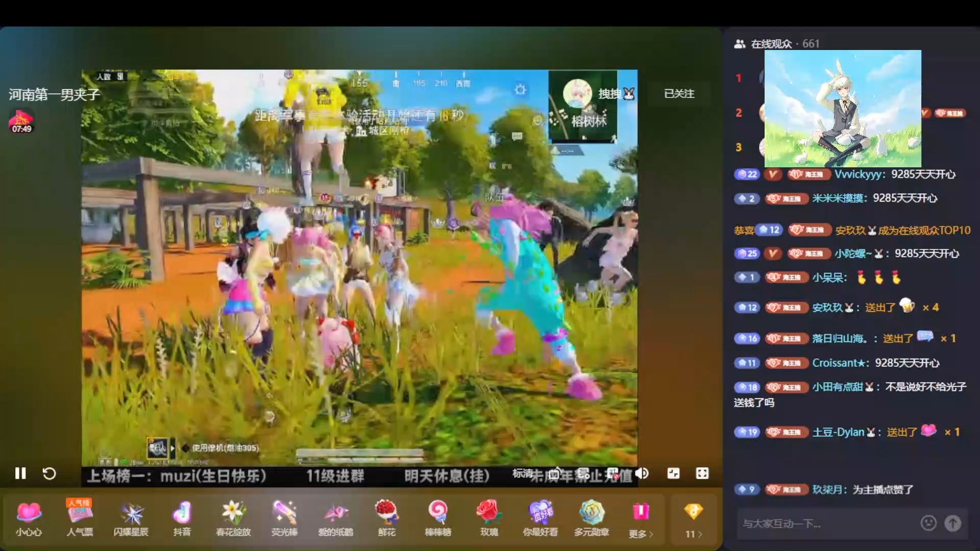Send the 多元勋章 medal gift
The height and width of the screenshot is (551, 980).
[592, 518]
